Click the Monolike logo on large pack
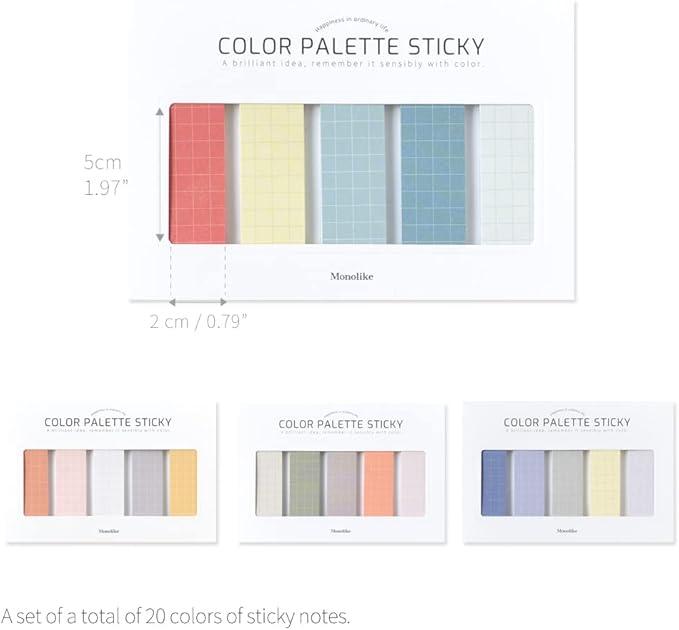Viewport: 679px width, 630px height. coord(352,276)
